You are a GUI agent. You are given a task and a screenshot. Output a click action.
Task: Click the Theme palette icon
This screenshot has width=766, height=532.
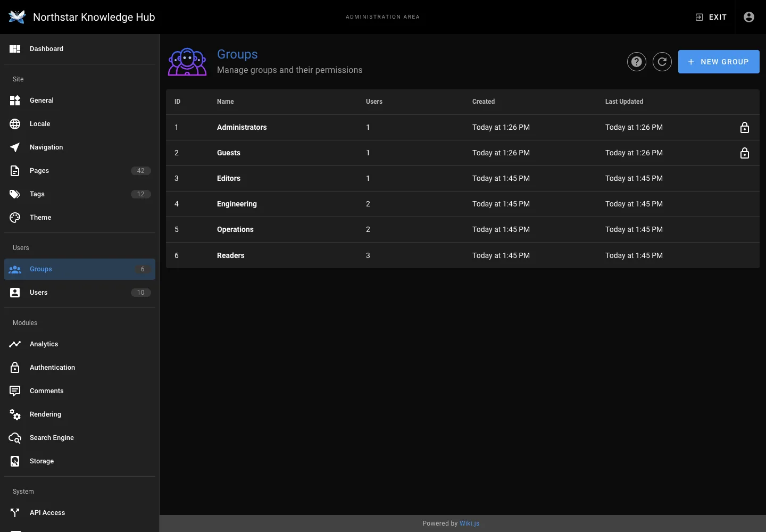click(x=15, y=218)
